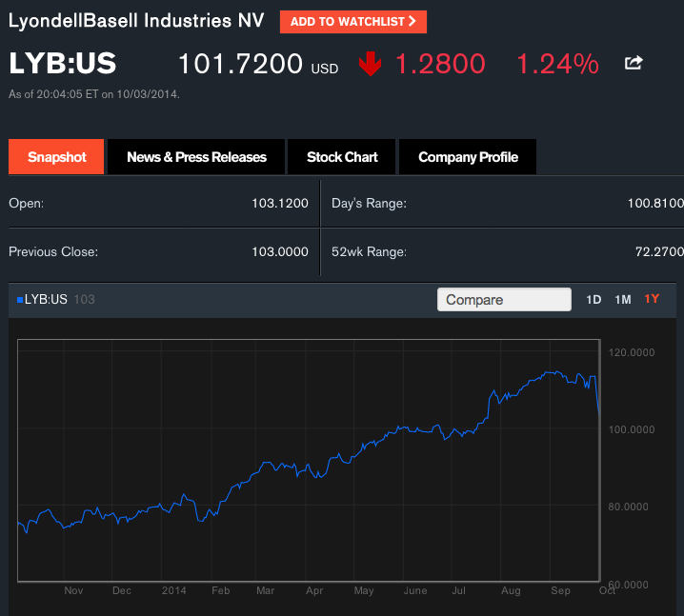
Task: Click the LYB:US ticker symbol heading
Action: (62, 64)
